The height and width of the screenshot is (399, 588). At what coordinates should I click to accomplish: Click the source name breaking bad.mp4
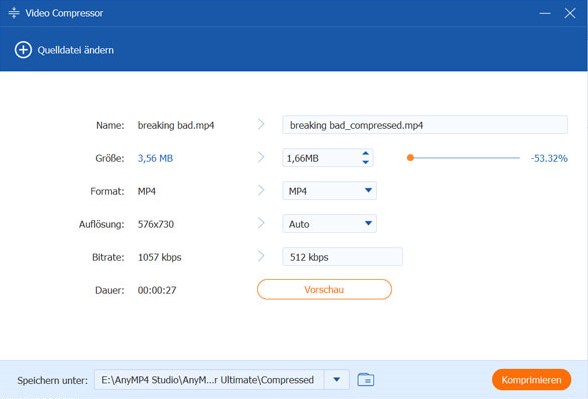click(176, 125)
